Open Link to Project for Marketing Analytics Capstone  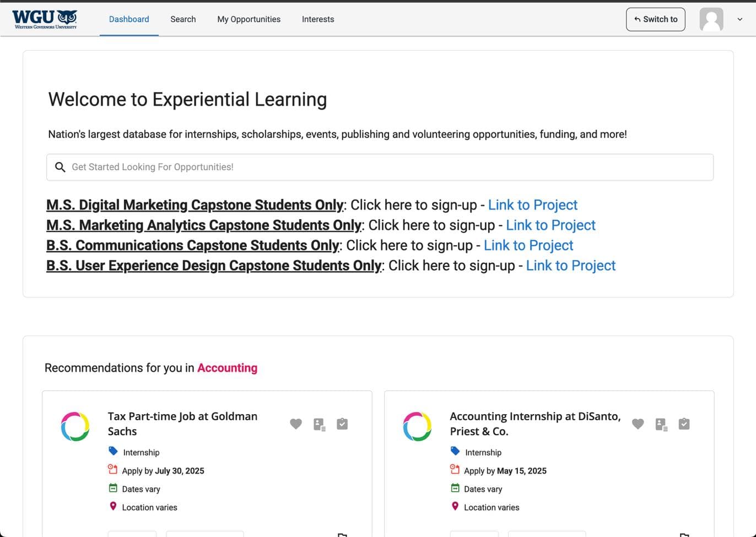click(x=550, y=225)
